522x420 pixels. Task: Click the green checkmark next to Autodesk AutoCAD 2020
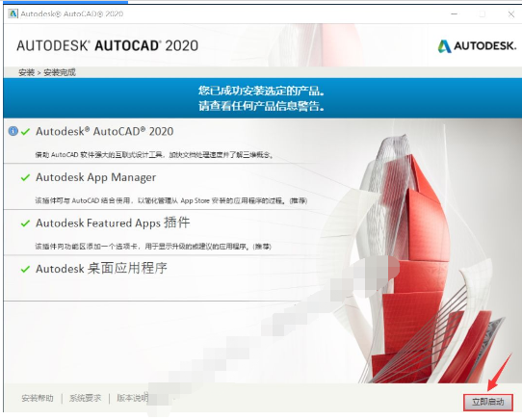[25, 132]
